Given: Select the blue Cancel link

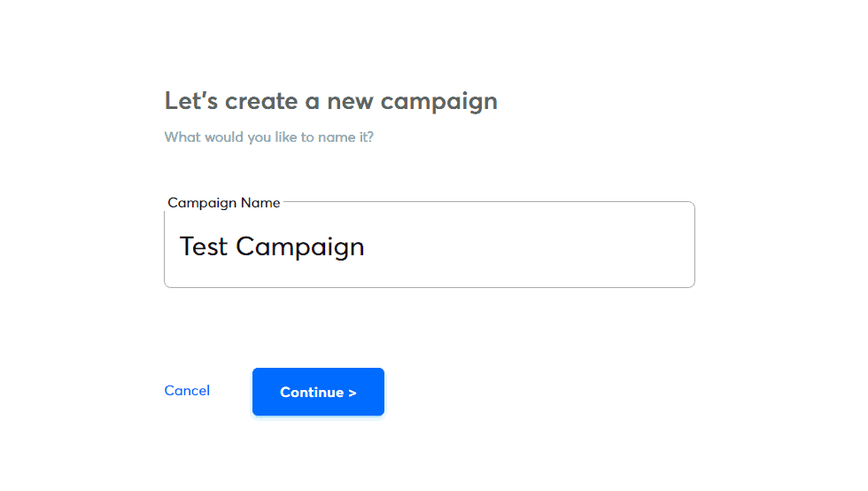Looking at the screenshot, I should (187, 391).
